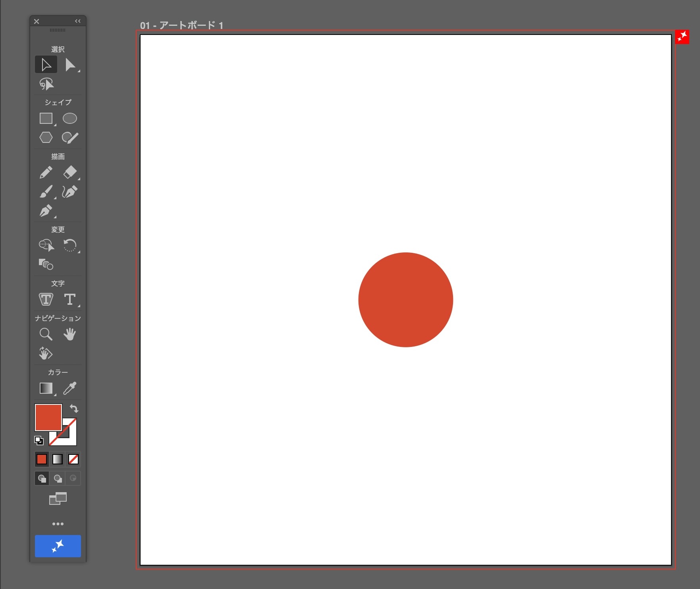Image resolution: width=700 pixels, height=589 pixels.
Task: Collapse the toolbar with double chevron
Action: coord(78,21)
